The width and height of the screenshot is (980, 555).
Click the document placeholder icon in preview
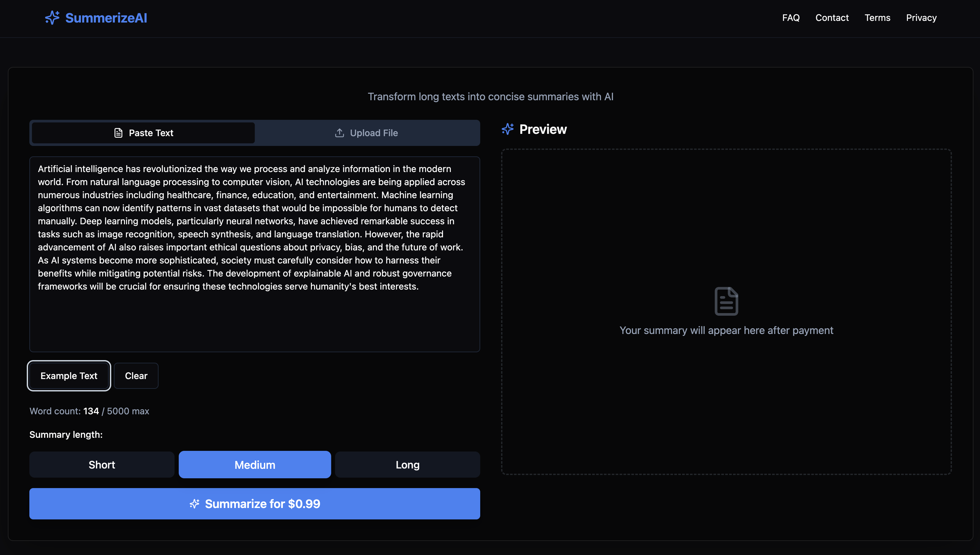point(726,301)
